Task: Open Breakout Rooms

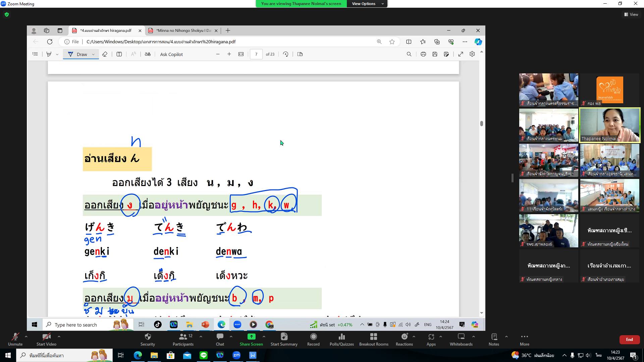Action: click(374, 339)
